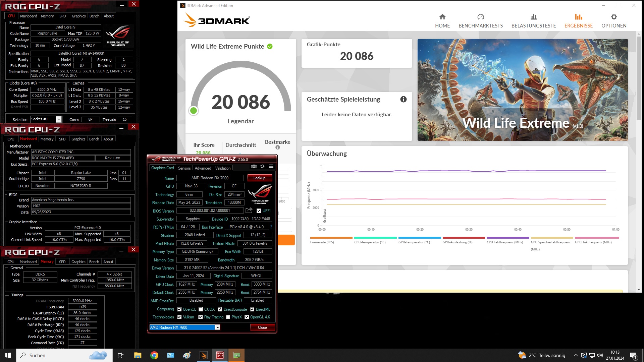Click the Lookup button in GPU-Z

[x=259, y=178]
